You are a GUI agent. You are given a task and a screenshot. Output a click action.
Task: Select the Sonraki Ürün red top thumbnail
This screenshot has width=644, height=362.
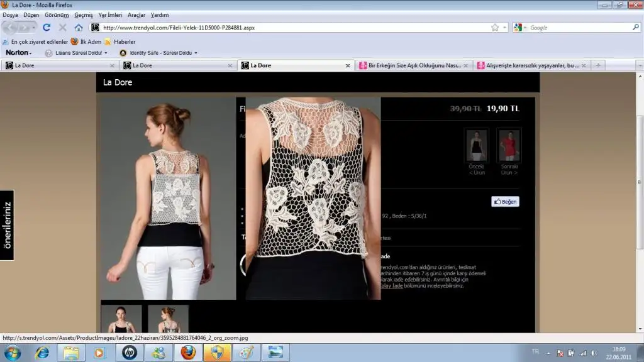click(508, 146)
